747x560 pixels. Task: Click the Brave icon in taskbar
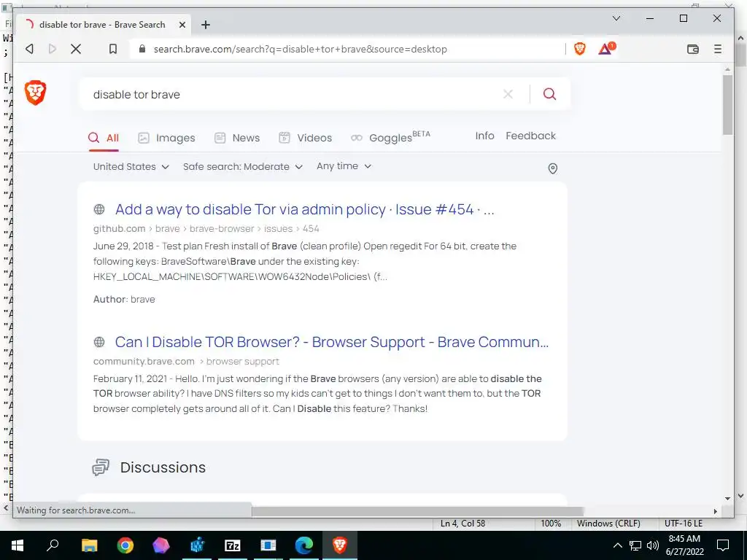click(340, 545)
